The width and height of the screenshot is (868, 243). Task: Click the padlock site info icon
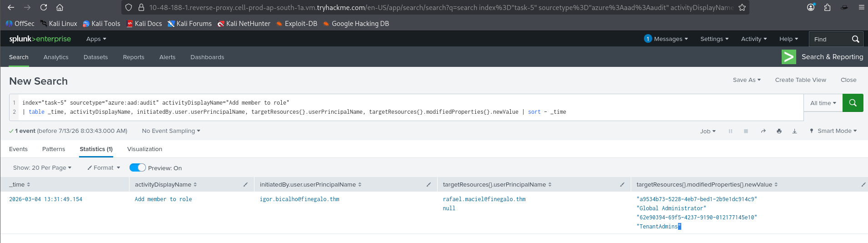point(141,7)
